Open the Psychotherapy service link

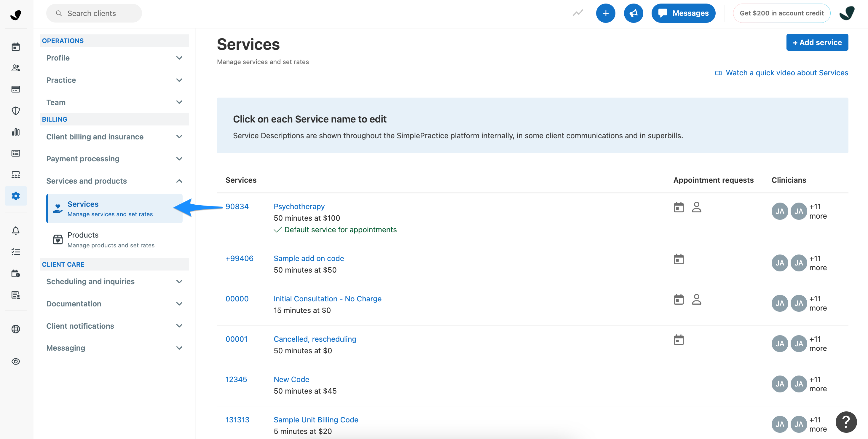coord(299,206)
